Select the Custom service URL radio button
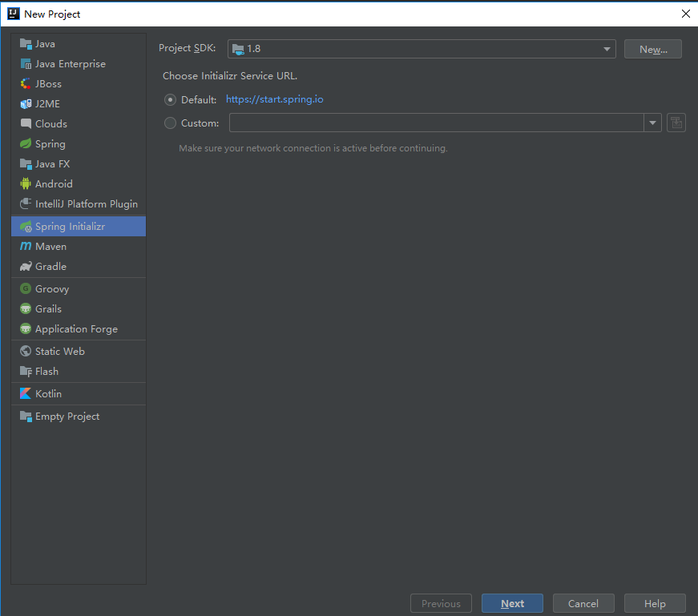This screenshot has width=698, height=616. (170, 123)
